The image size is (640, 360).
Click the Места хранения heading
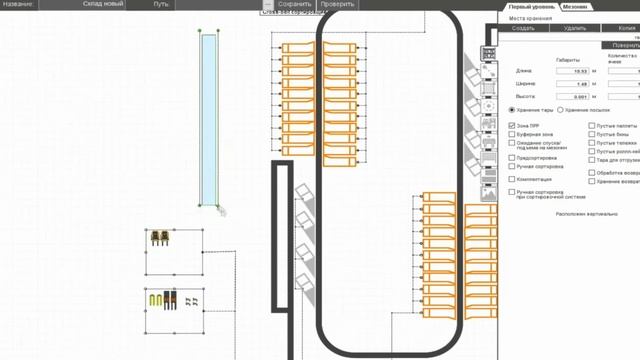(x=530, y=18)
